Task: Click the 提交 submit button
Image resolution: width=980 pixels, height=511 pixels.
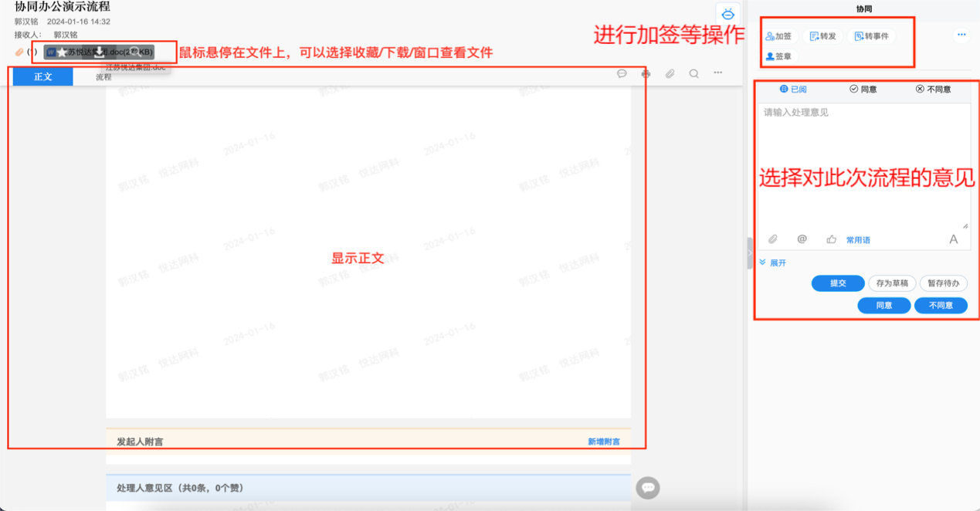Action: pos(837,283)
